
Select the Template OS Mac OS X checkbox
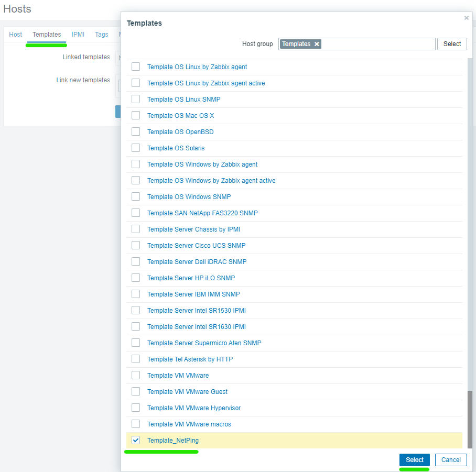point(136,115)
